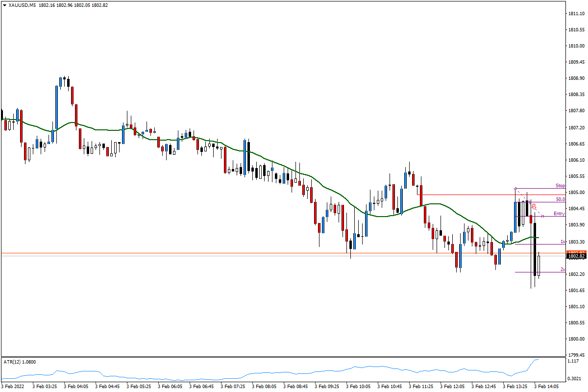The height and width of the screenshot is (392, 588).
Task: Click the 1800.00 price axis label
Action: (x=576, y=339)
